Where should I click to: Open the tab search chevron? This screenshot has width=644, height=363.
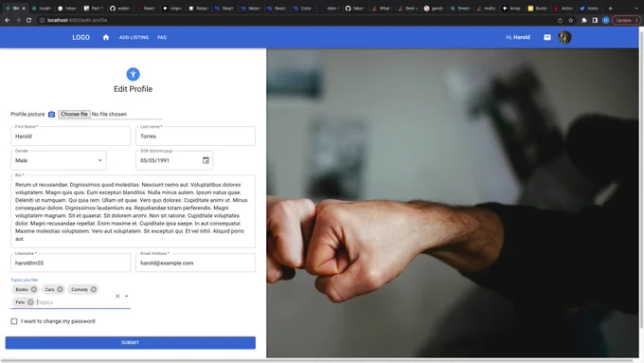coord(636,9)
